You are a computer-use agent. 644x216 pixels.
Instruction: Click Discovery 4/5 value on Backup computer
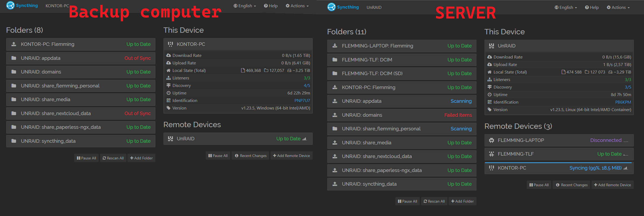(307, 86)
